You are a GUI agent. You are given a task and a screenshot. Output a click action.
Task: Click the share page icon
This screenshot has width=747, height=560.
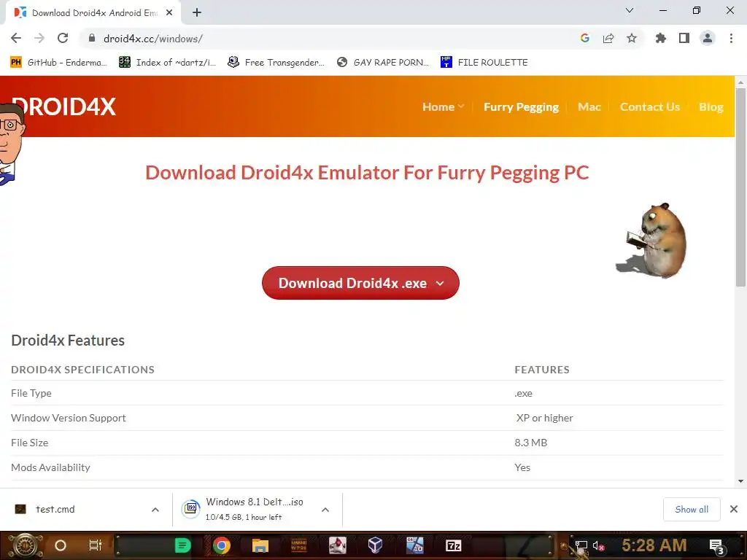608,38
